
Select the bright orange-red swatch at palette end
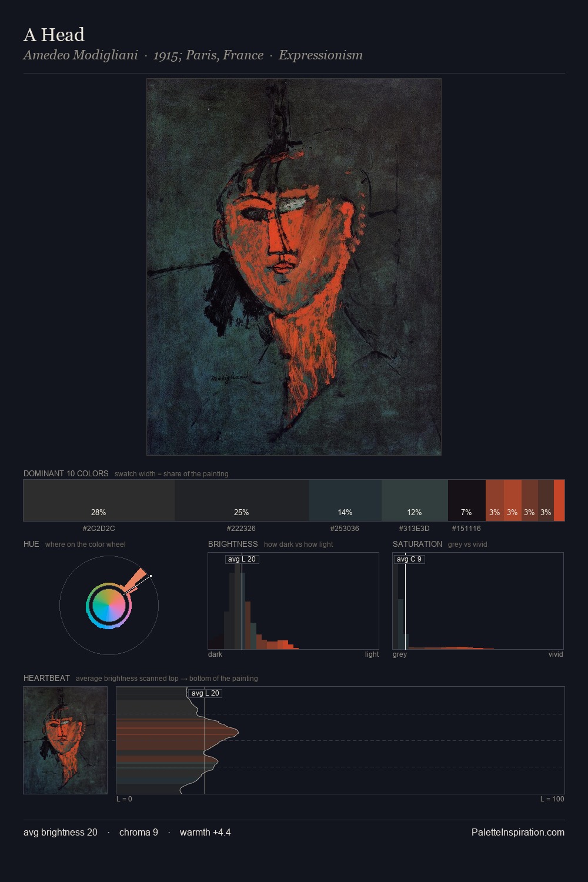[x=559, y=500]
